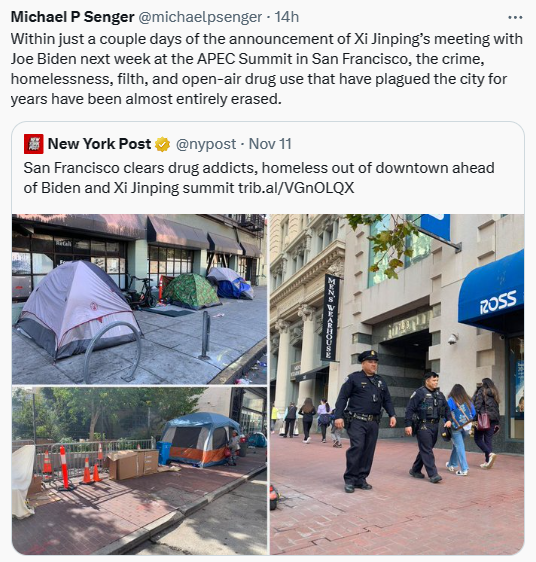Image resolution: width=536 pixels, height=562 pixels.
Task: Click the @nypost handle
Action: [206, 144]
